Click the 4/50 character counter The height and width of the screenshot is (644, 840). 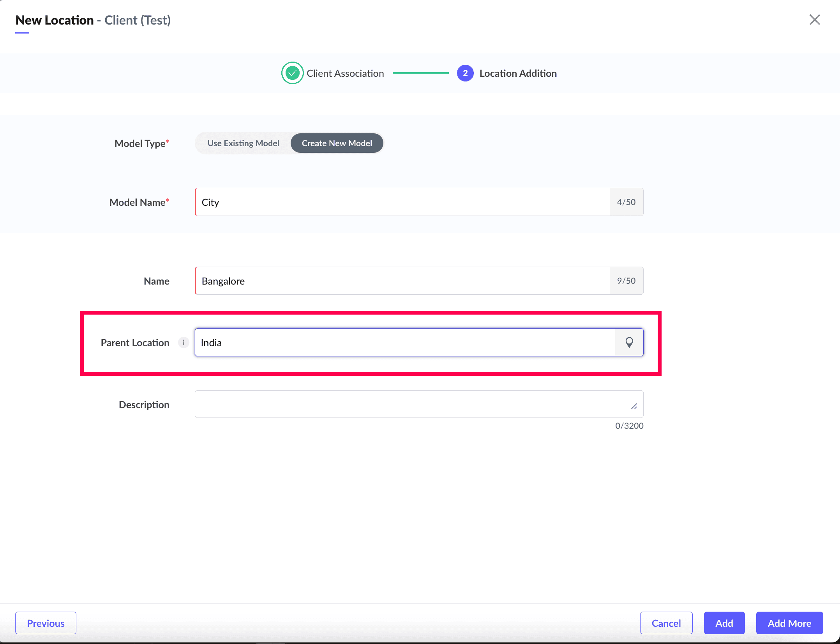click(626, 202)
